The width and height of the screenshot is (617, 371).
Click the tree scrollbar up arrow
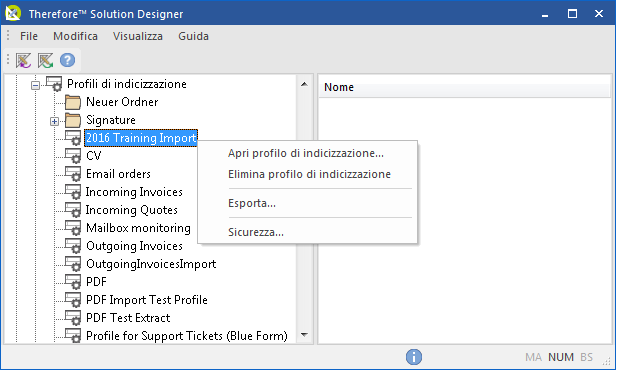[x=304, y=84]
